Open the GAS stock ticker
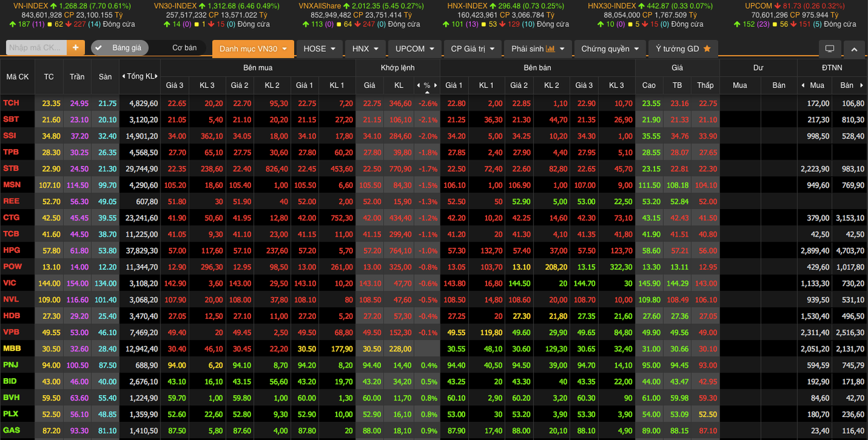 pos(11,431)
